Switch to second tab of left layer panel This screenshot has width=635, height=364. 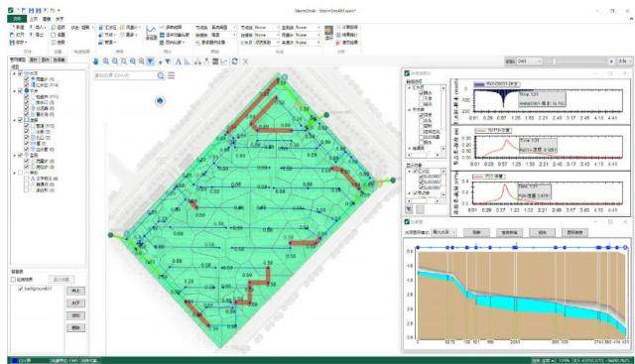pyautogui.click(x=34, y=60)
